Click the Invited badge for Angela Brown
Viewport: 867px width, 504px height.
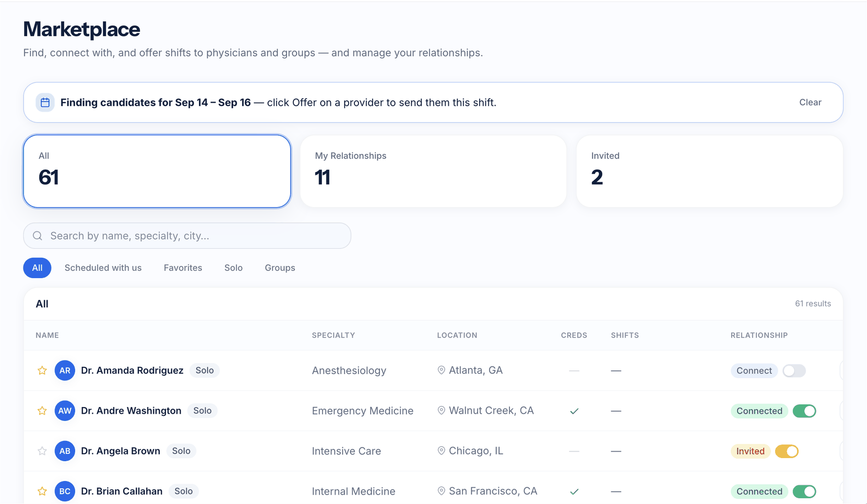pos(750,451)
